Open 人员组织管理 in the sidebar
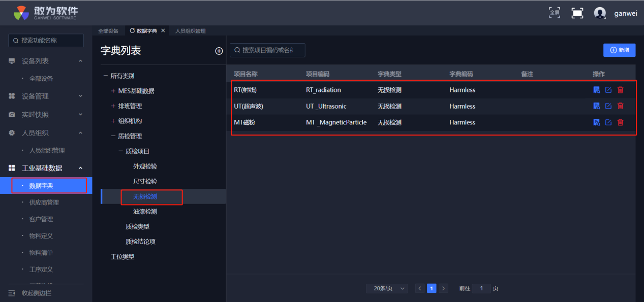 coord(46,151)
